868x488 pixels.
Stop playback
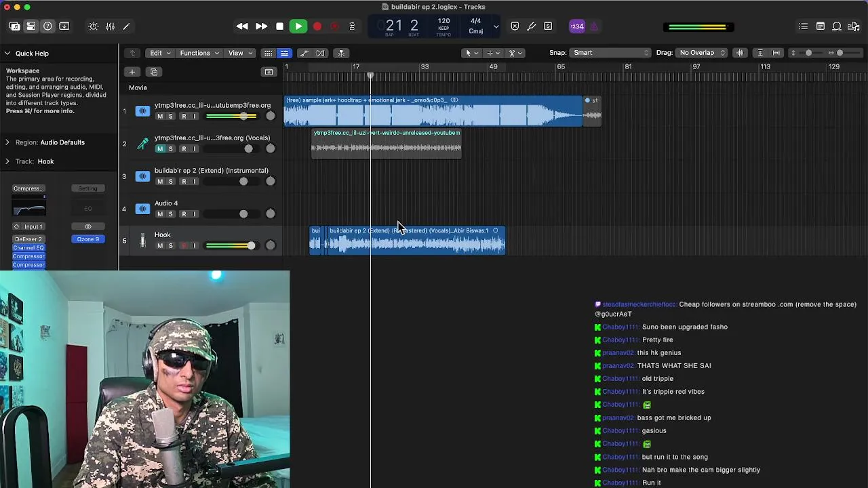tap(279, 26)
